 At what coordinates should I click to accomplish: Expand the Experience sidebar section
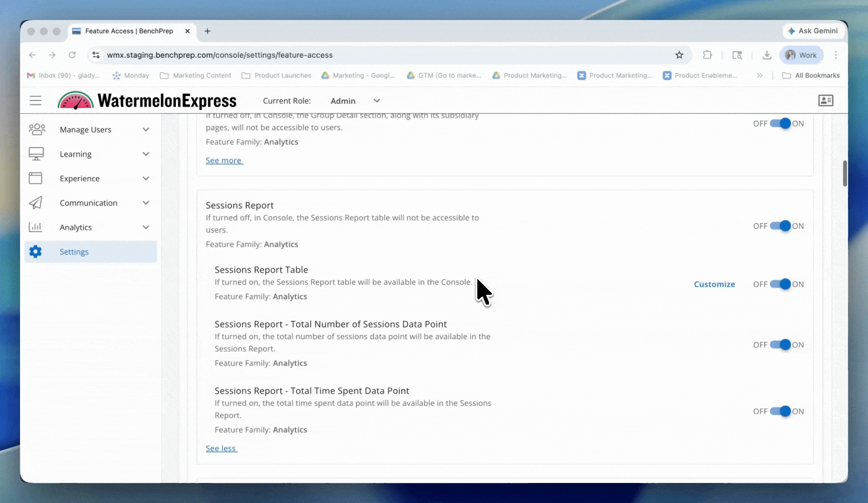click(146, 178)
